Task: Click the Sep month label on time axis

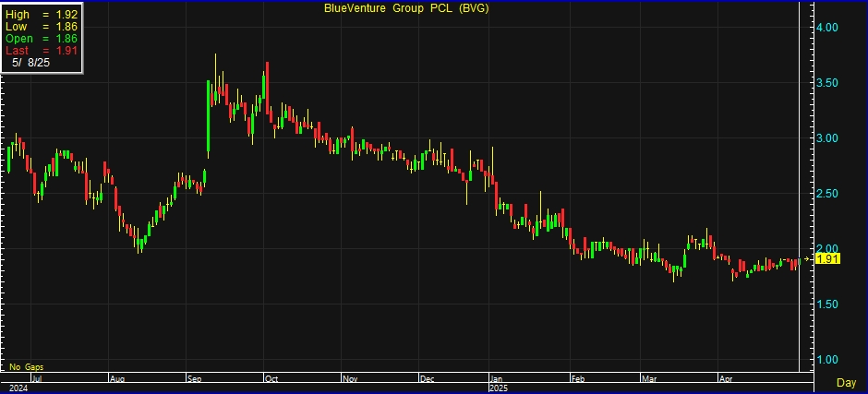Action: [x=195, y=379]
